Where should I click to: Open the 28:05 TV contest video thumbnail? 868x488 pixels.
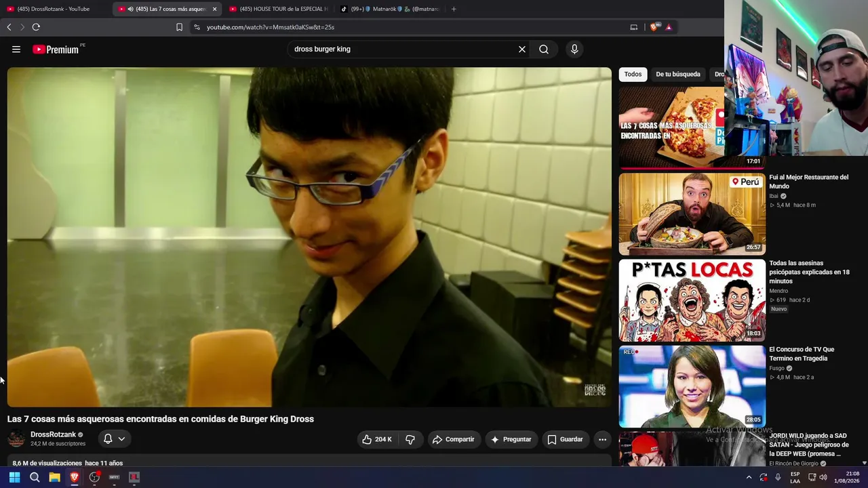coord(692,386)
